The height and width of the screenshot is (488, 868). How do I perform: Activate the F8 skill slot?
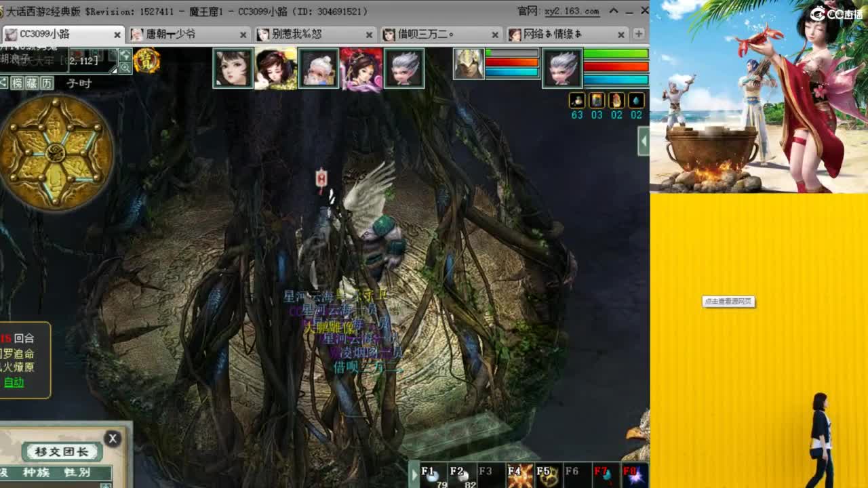pyautogui.click(x=635, y=475)
